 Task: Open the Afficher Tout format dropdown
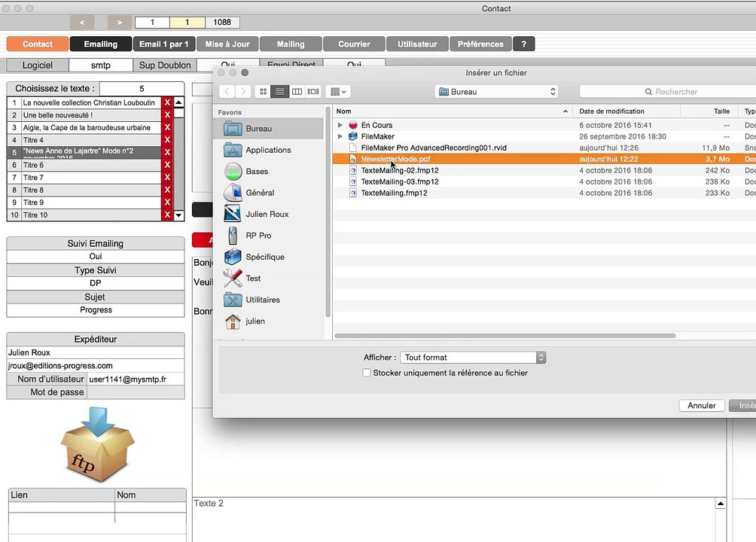point(473,358)
